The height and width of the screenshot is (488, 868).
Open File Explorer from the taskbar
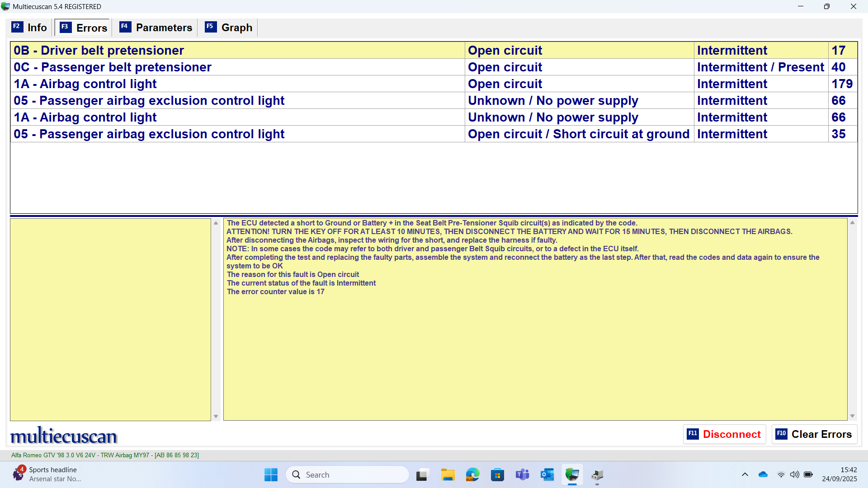448,474
